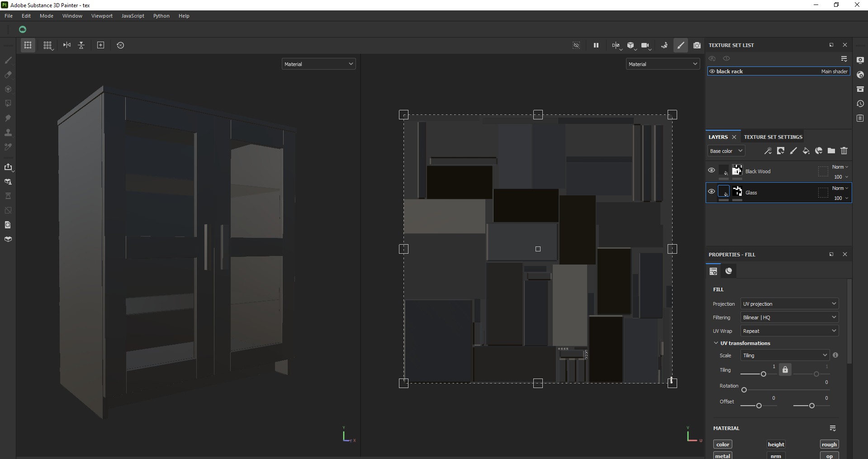
Task: Click the Main shader label
Action: (x=835, y=71)
